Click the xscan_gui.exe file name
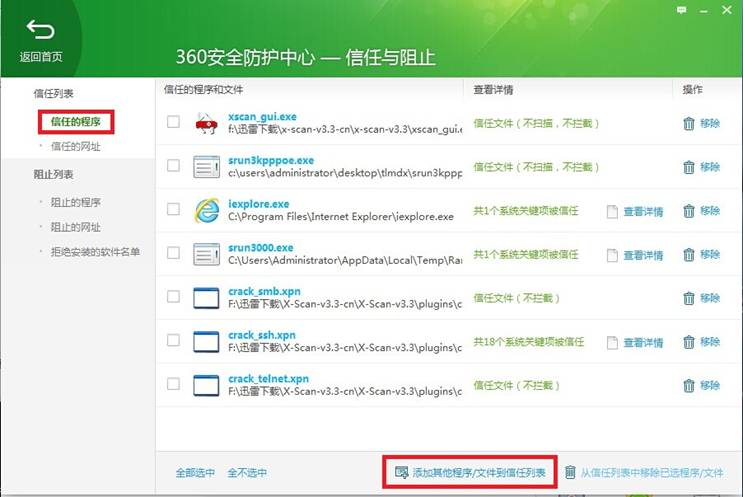The width and height of the screenshot is (743, 497). coord(263,117)
